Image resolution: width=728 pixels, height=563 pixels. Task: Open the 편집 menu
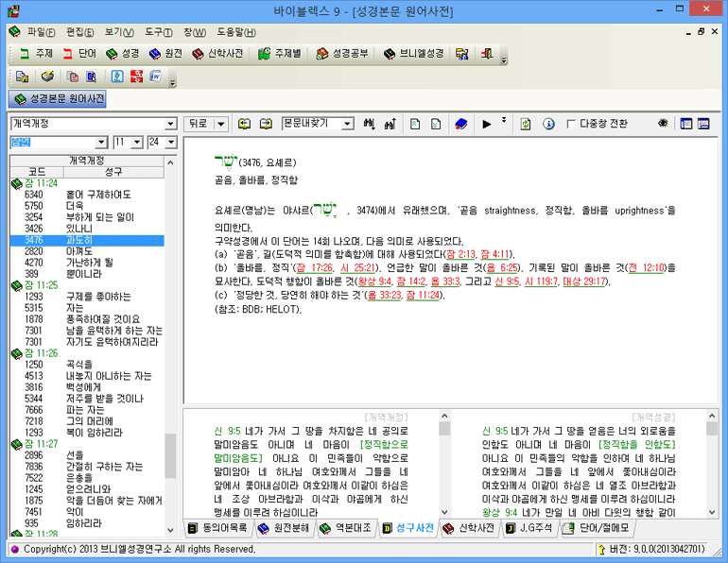(x=79, y=32)
